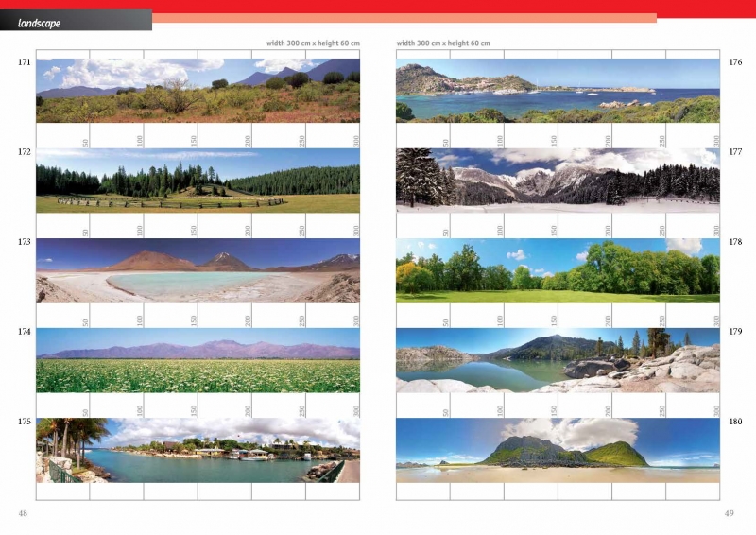Click the item number 171 label
This screenshot has width=756, height=535.
tap(25, 62)
